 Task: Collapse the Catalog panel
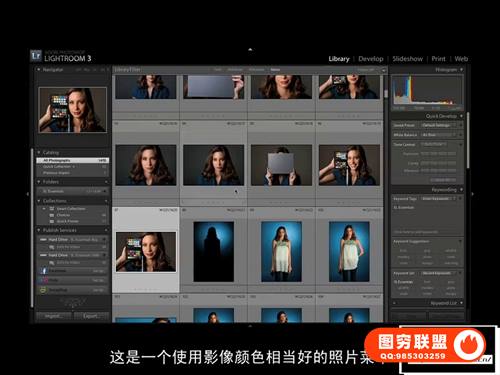tap(39, 152)
